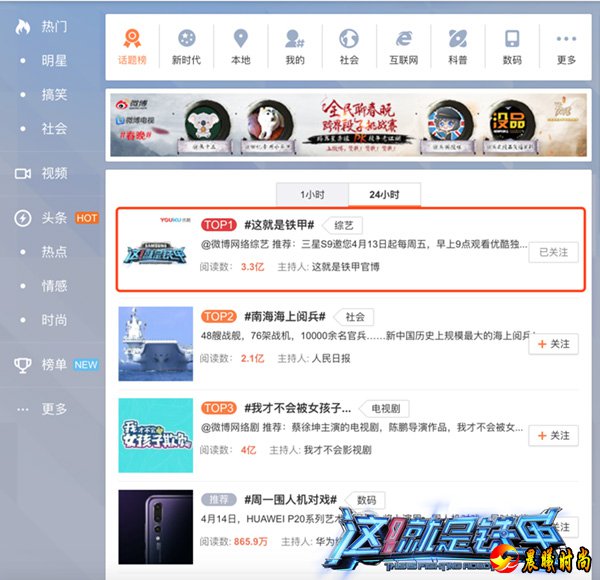Open 明星 in the sidebar
Screen dimensions: 600x580
pos(54,60)
